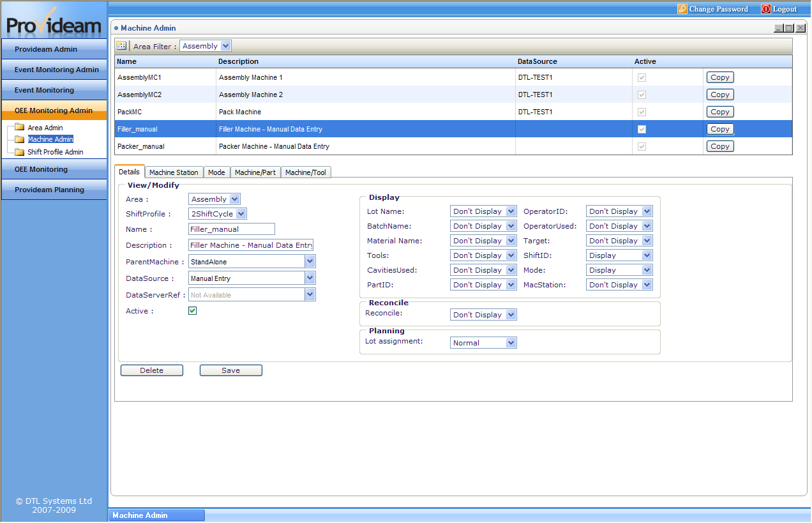812x523 pixels.
Task: Open the Target display dropdown
Action: pos(619,241)
